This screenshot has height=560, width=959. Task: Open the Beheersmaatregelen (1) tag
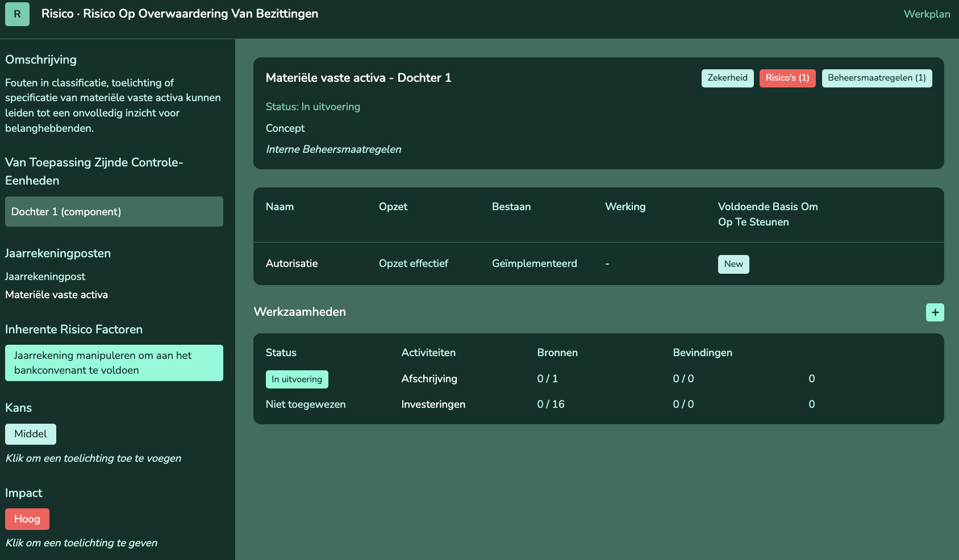tap(876, 78)
